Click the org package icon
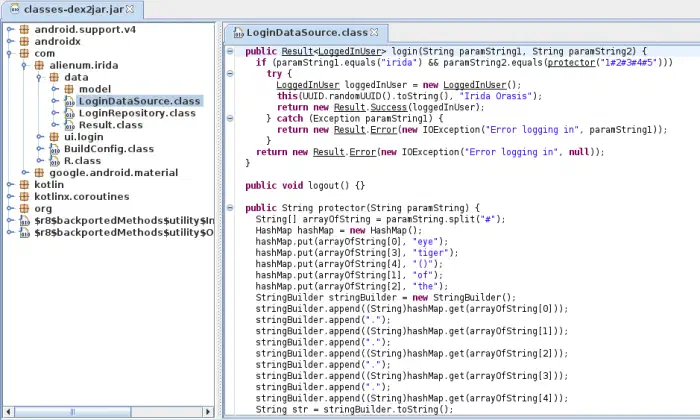The image size is (700, 420). click(24, 209)
